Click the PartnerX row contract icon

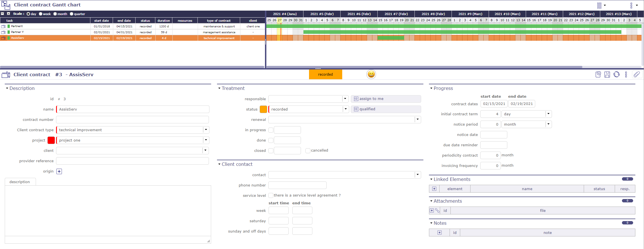point(3,26)
